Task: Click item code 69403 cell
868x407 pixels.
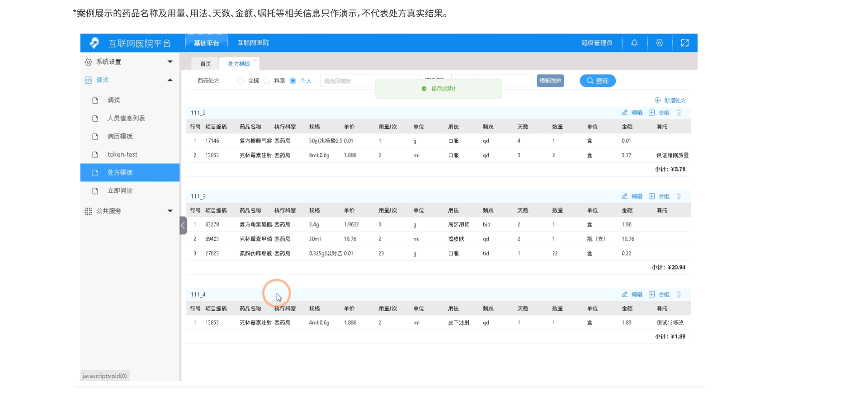Action: 212,239
